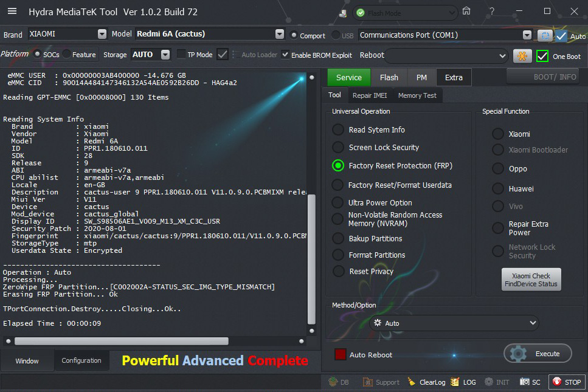
Task: Switch to the Service tab
Action: click(349, 78)
